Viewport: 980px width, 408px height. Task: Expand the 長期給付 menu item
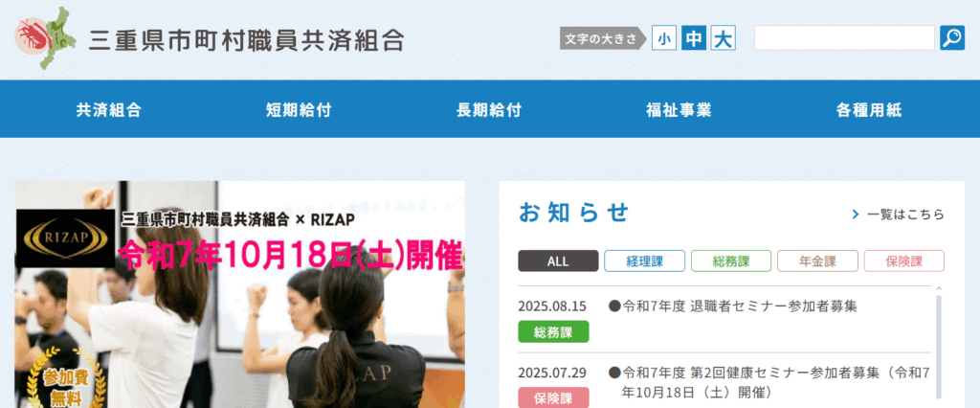point(489,109)
